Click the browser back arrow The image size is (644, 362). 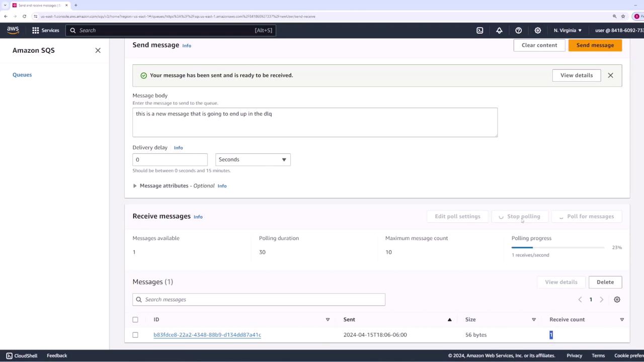[6, 16]
